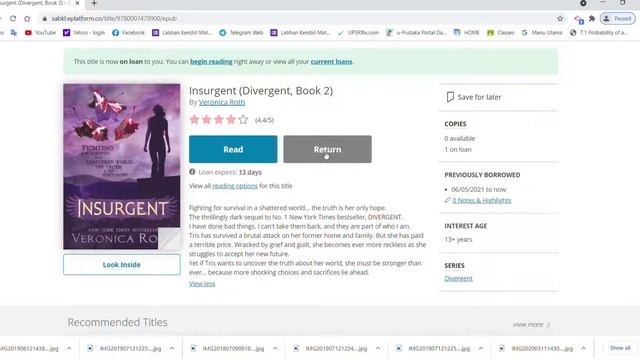
Task: Open 7.1 Probability bookmark
Action: tap(599, 33)
